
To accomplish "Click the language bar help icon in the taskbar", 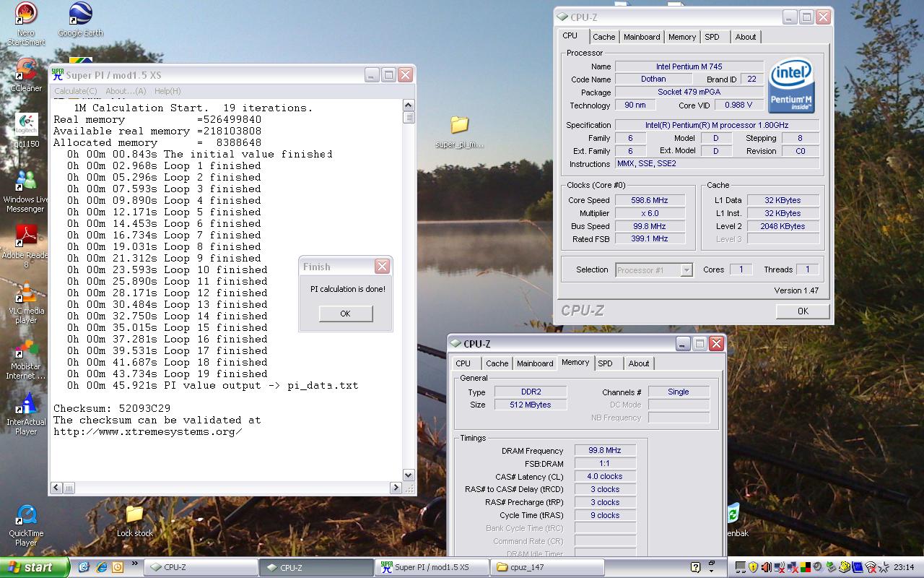I will tap(695, 567).
